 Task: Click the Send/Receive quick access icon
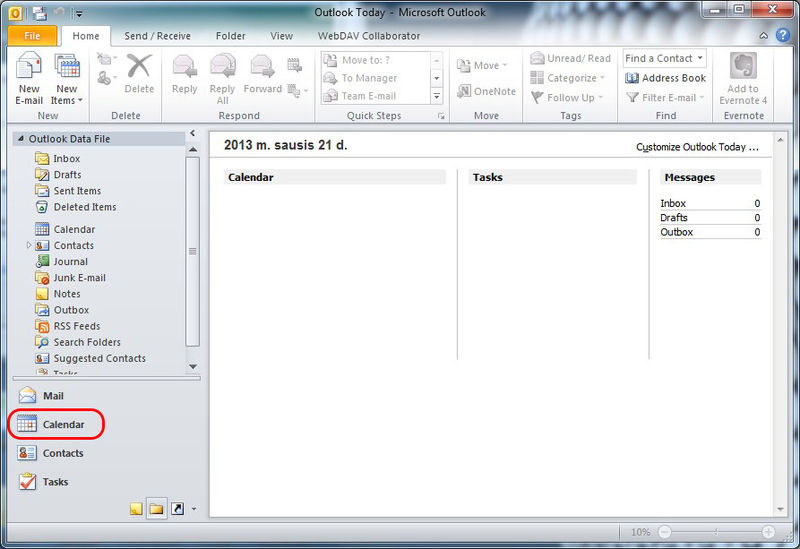click(39, 13)
